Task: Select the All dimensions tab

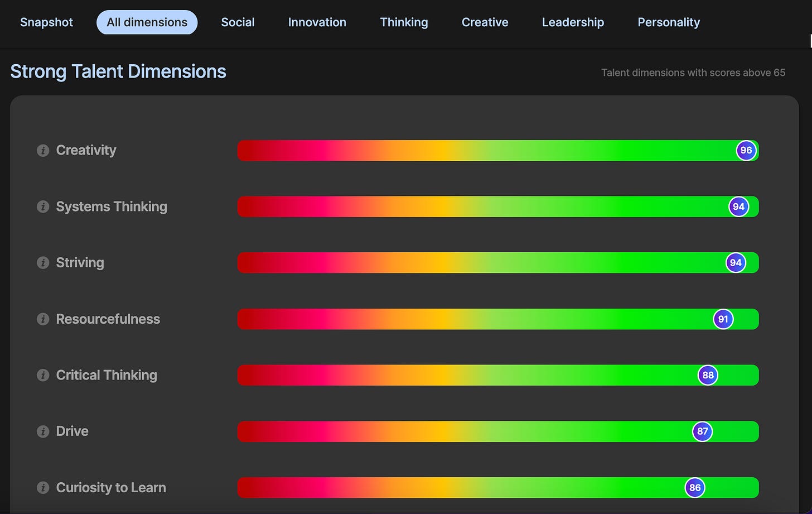Action: [147, 22]
